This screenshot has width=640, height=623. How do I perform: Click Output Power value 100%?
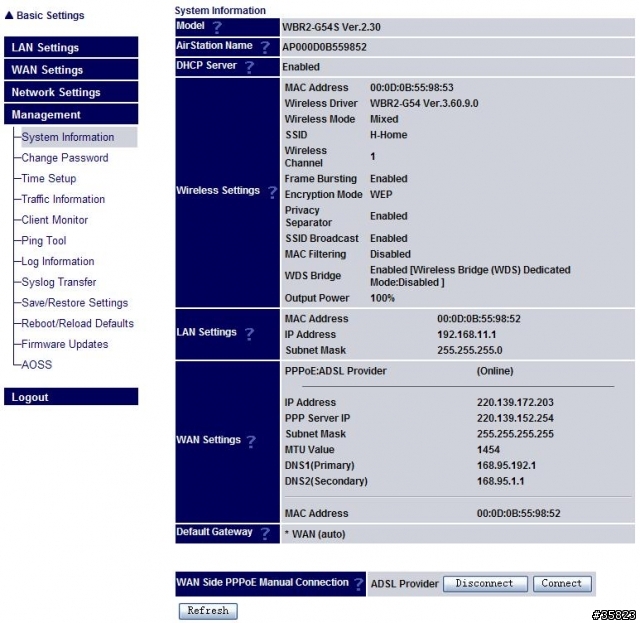coord(382,298)
